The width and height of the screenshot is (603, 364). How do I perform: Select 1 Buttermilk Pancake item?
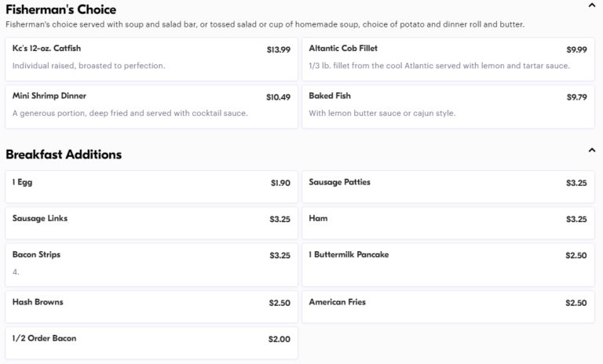(448, 265)
